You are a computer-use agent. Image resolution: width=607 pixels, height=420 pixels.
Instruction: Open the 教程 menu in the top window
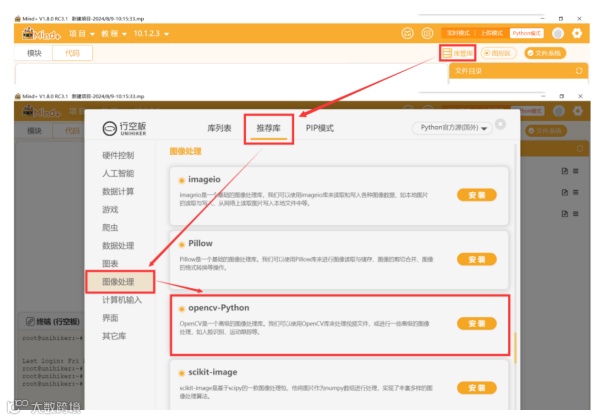point(114,34)
